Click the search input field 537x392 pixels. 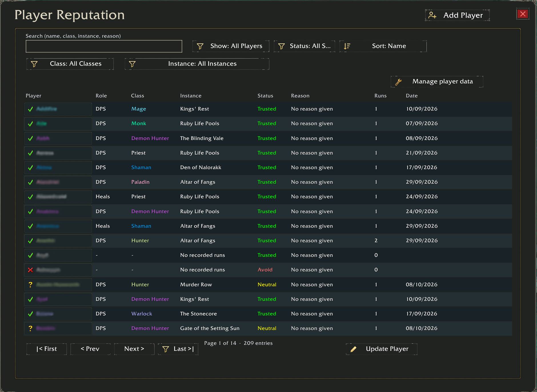[x=104, y=46]
